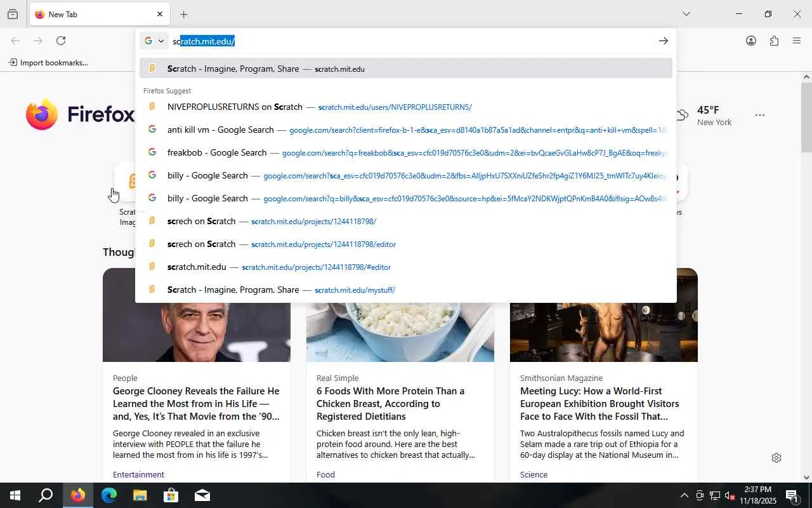
Task: Launch Microsoft Edge from taskbar
Action: 109,495
